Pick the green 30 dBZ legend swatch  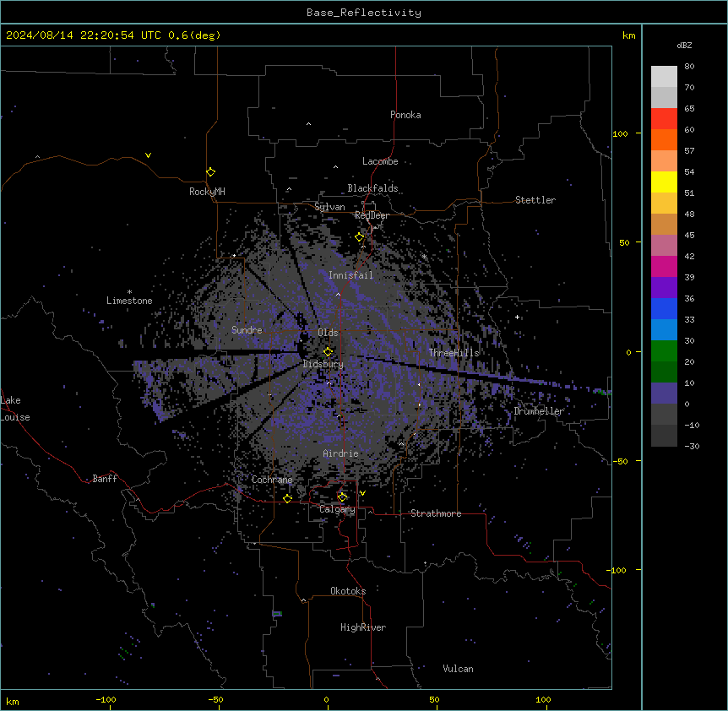(664, 351)
